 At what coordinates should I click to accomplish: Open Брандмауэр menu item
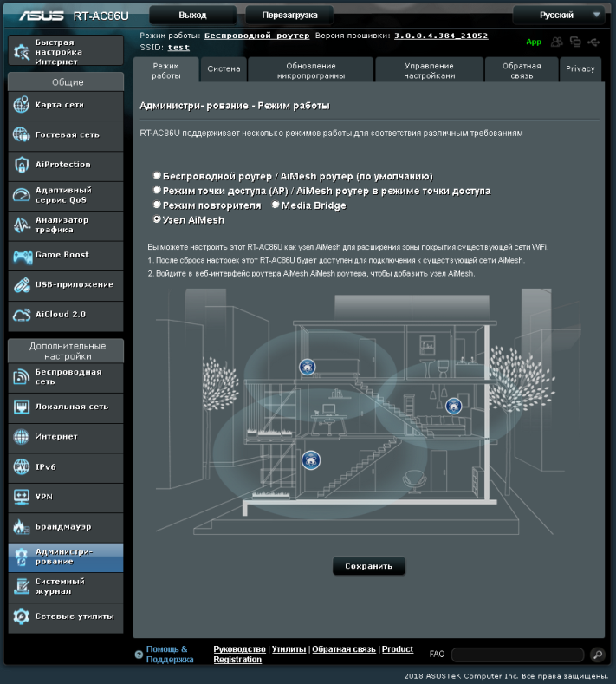tap(66, 527)
